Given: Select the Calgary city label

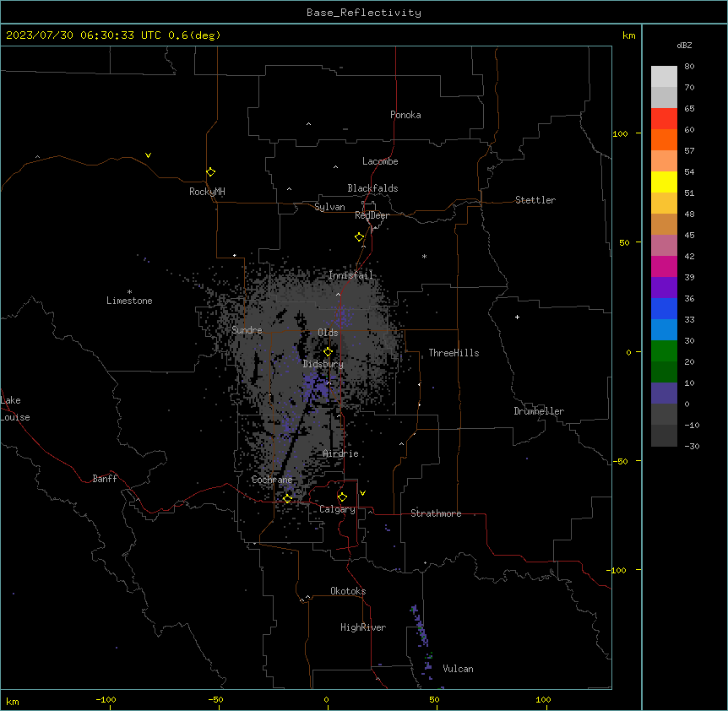Looking at the screenshot, I should [337, 509].
